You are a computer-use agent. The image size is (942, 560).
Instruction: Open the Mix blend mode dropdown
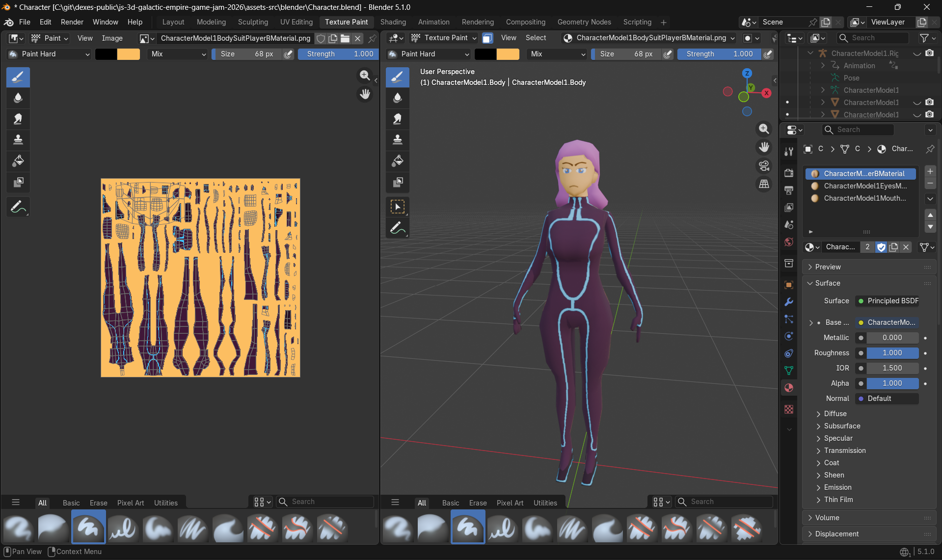click(177, 54)
